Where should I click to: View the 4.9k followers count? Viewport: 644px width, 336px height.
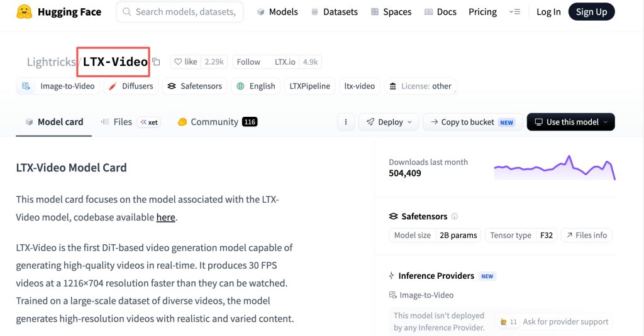pyautogui.click(x=311, y=62)
